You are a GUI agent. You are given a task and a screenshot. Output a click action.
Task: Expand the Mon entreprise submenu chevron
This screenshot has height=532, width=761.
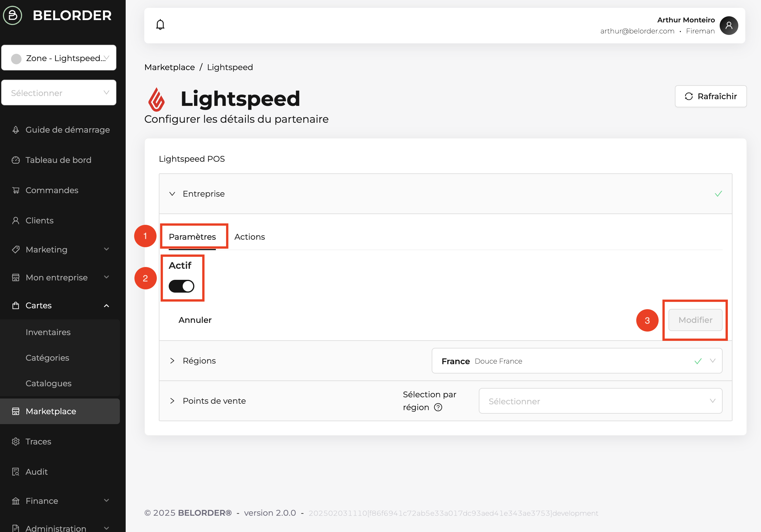pos(106,277)
